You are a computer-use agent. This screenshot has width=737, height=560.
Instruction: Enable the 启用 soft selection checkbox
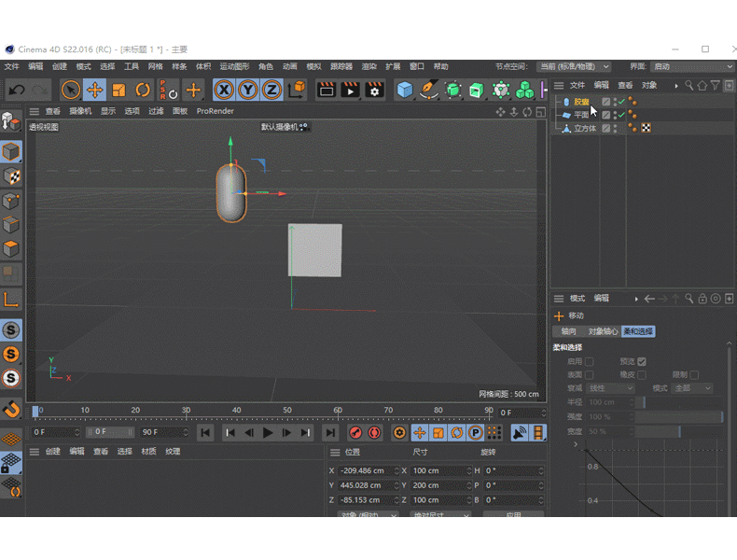pyautogui.click(x=589, y=361)
